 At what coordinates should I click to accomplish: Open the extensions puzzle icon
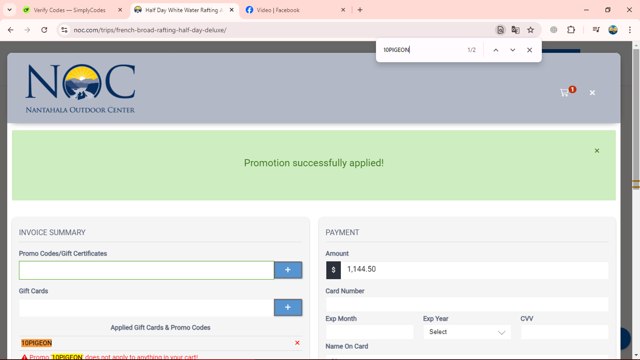point(571,30)
